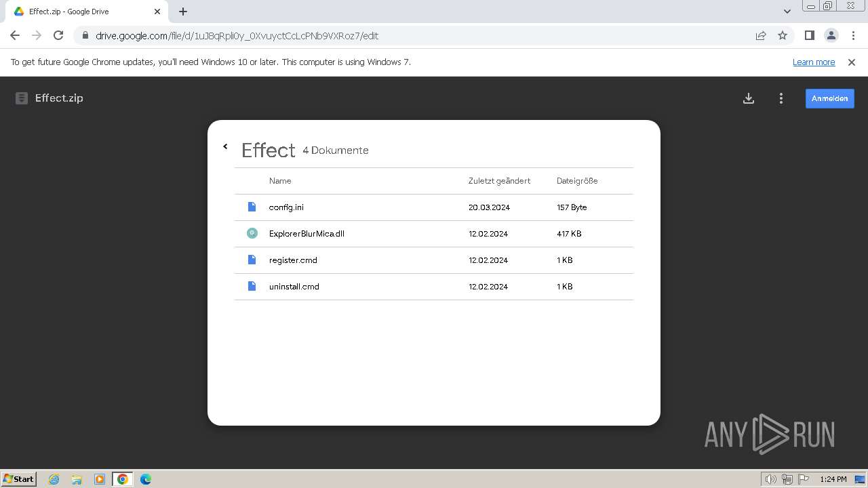Open ExplorerBlurMica.dll entry
Viewport: 868px width, 488px height.
(434, 234)
